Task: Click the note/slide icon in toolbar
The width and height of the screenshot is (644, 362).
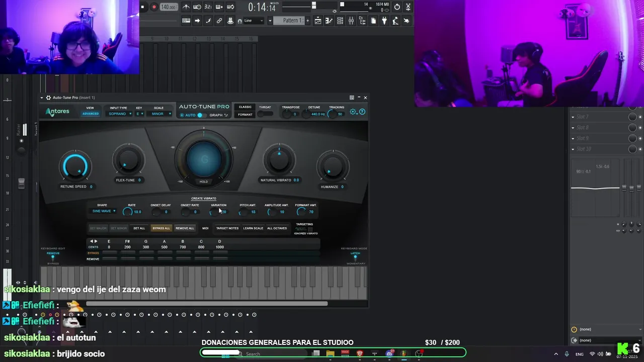Action: click(x=208, y=21)
